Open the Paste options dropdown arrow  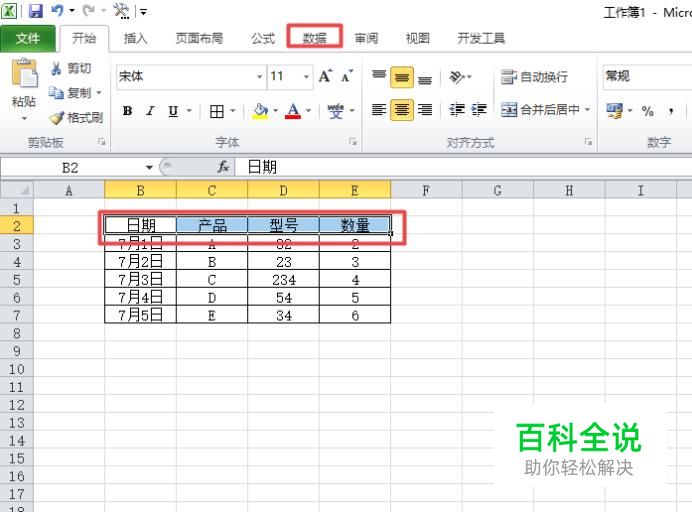pyautogui.click(x=24, y=118)
